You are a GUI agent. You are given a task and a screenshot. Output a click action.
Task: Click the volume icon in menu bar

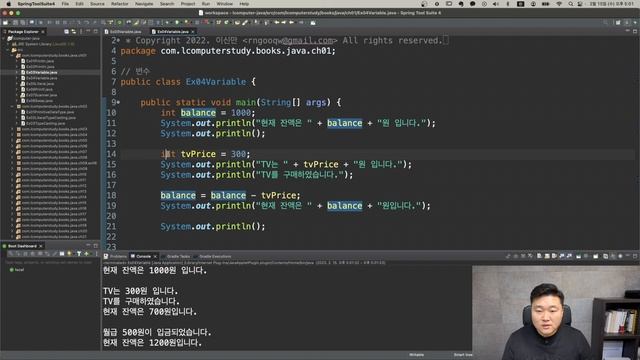[496, 4]
